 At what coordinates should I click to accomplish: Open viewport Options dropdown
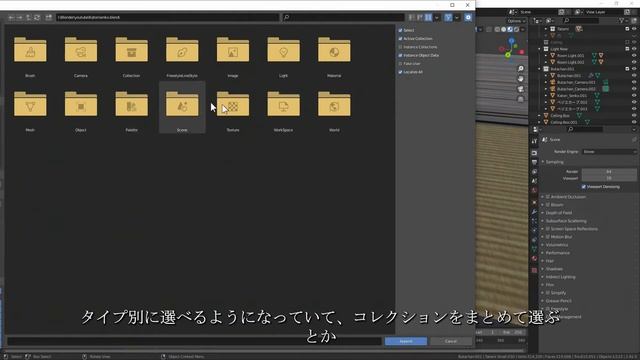516,21
